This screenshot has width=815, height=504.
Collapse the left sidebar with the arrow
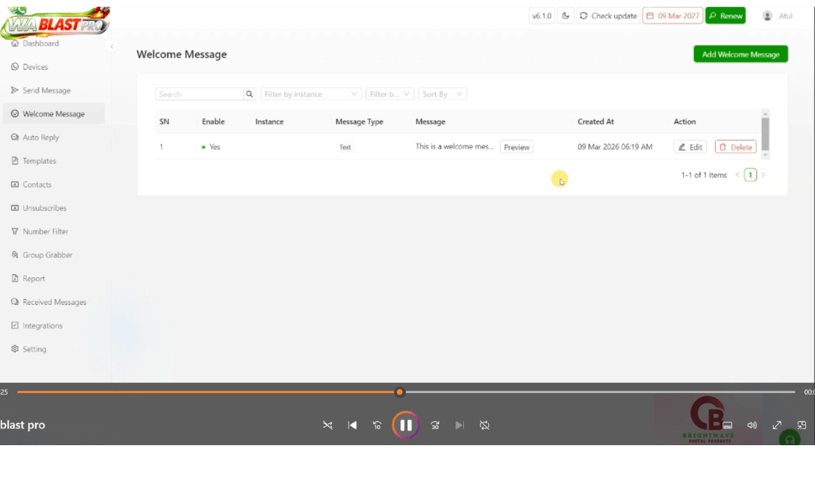click(x=112, y=47)
